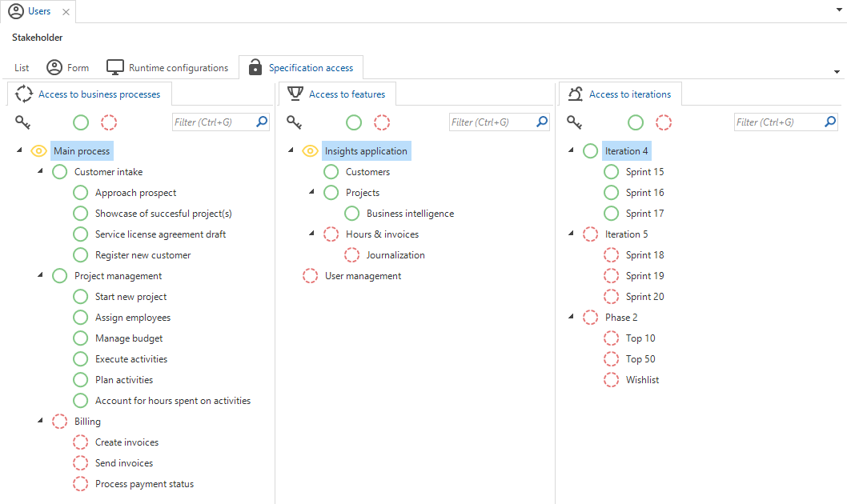Click the red dashed revoke circle in processes toolbar
847x504 pixels.
click(109, 122)
